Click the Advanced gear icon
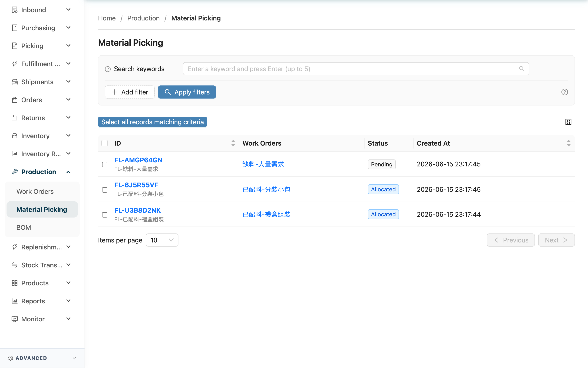 point(10,358)
